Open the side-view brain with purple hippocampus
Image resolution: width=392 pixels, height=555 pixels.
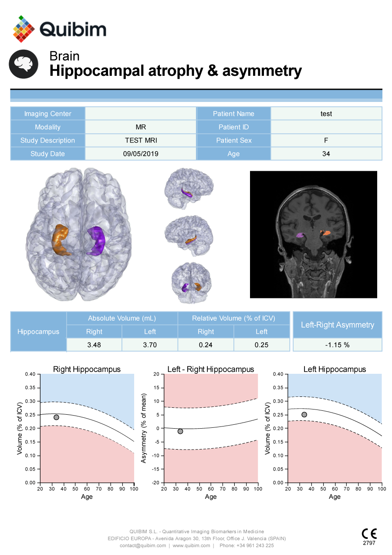pos(188,189)
